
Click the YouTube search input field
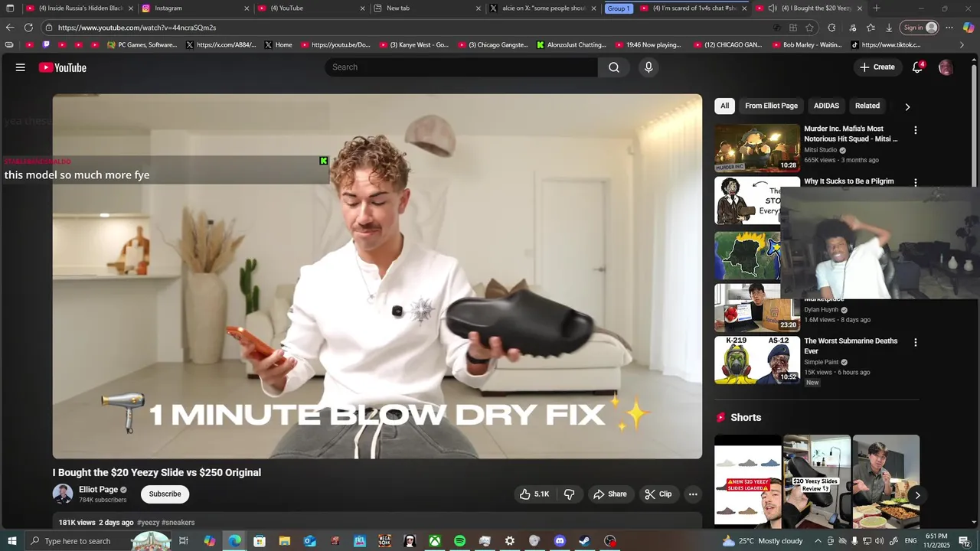point(462,67)
